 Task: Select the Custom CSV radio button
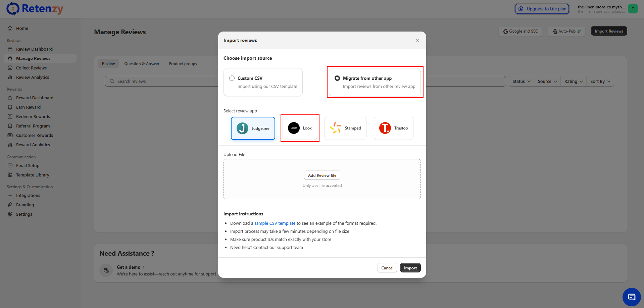pyautogui.click(x=232, y=78)
